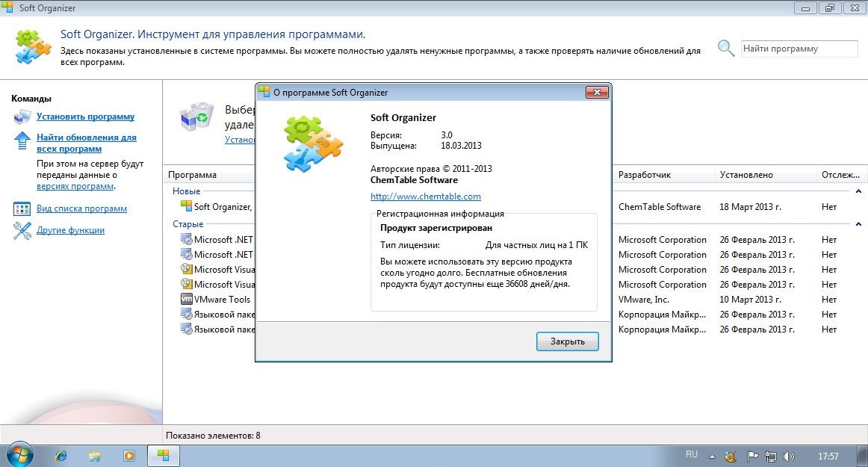868x467 pixels.
Task: Click the Soft Organizer row icon
Action: click(186, 206)
